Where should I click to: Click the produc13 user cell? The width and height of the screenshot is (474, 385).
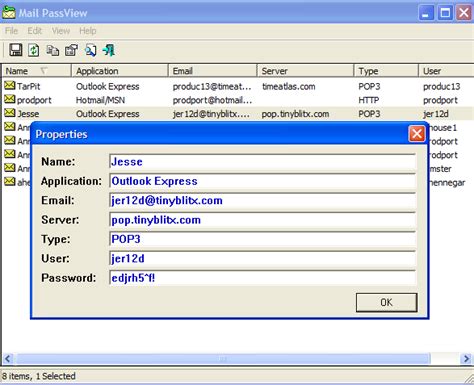441,87
